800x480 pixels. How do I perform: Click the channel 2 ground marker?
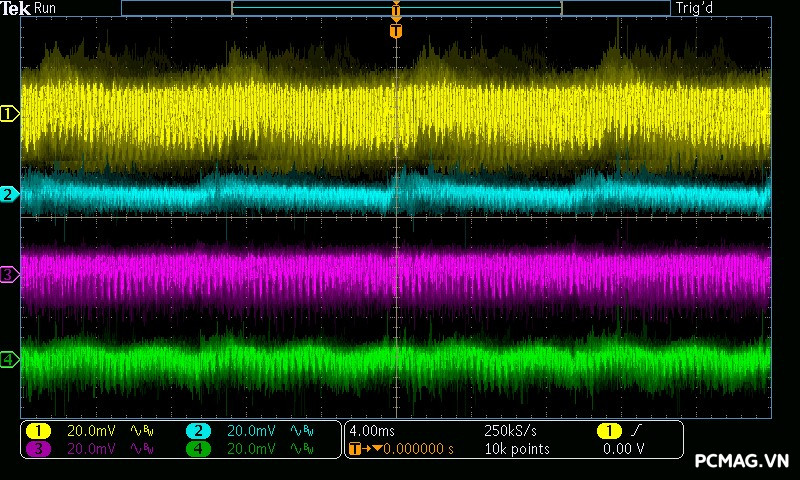click(x=10, y=194)
